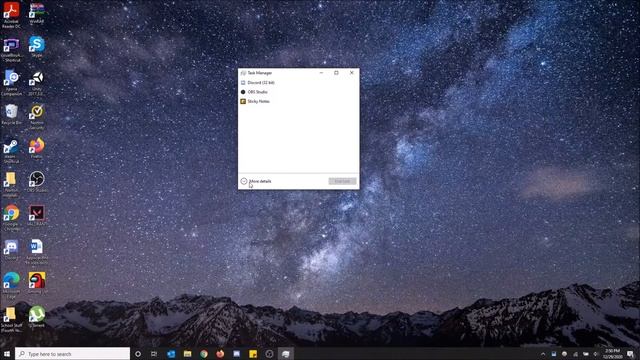Open Firefox from the taskbar
Screen dimensions: 640x360
(x=220, y=354)
